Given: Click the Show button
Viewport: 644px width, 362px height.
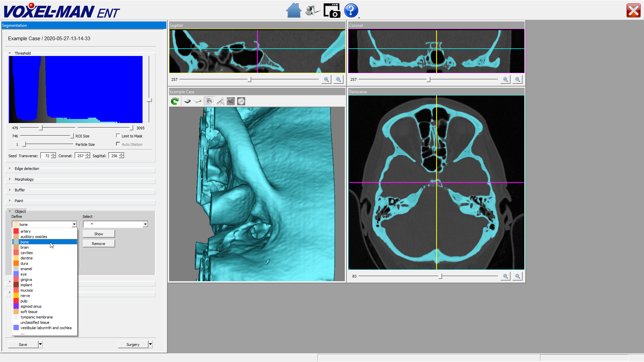Looking at the screenshot, I should [x=99, y=234].
